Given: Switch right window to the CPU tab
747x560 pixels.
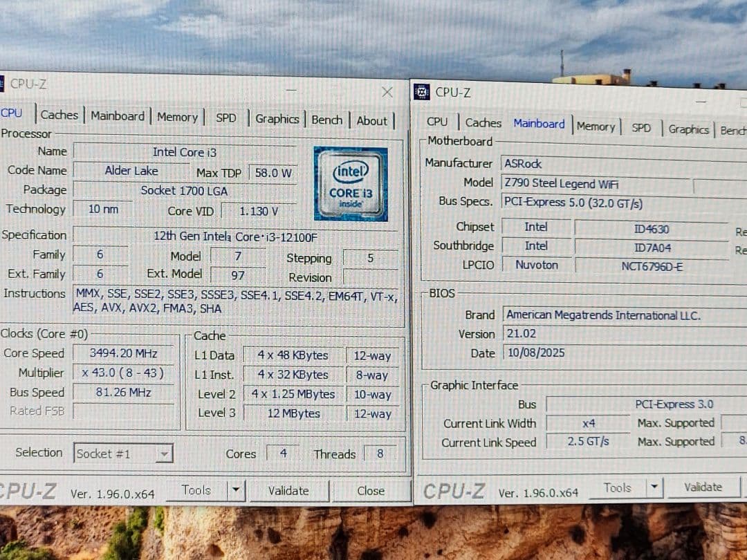Looking at the screenshot, I should [436, 121].
